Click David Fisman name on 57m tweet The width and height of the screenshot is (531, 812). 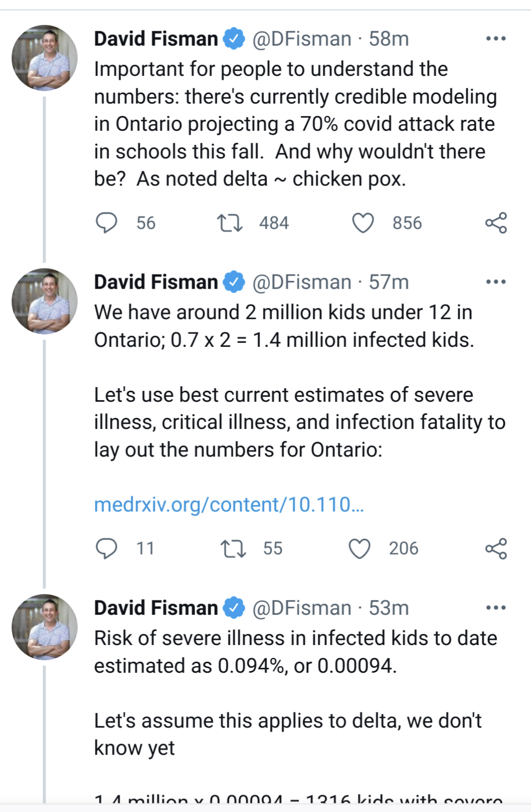click(156, 282)
